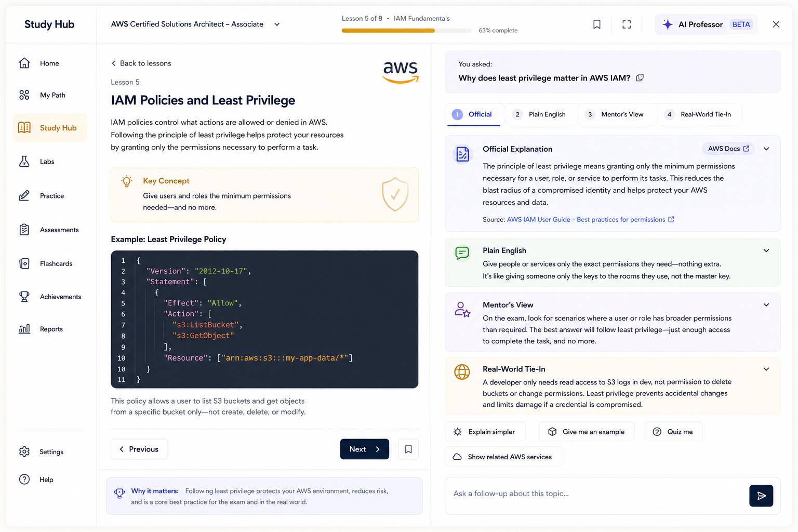Click bookmark icon beside the Next button
Screen dimensions: 798x532
coord(408,449)
